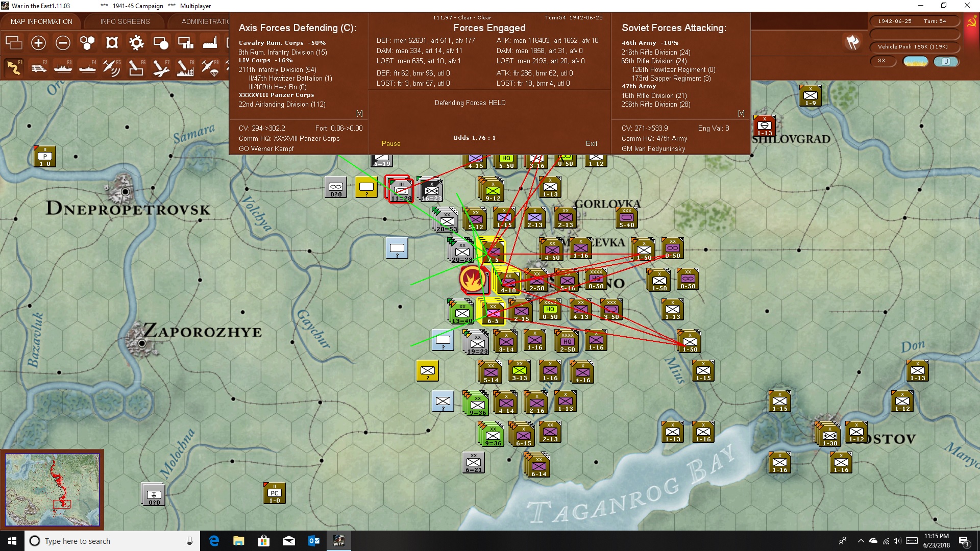Open File Explorer from taskbar
This screenshot has width=980, height=551.
[x=239, y=541]
